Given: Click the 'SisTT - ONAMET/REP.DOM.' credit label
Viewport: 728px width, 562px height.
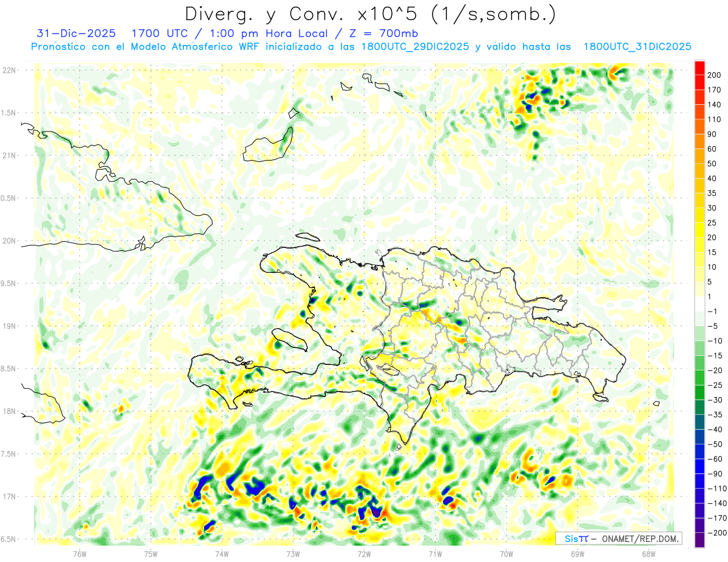Looking at the screenshot, I should click(x=619, y=538).
